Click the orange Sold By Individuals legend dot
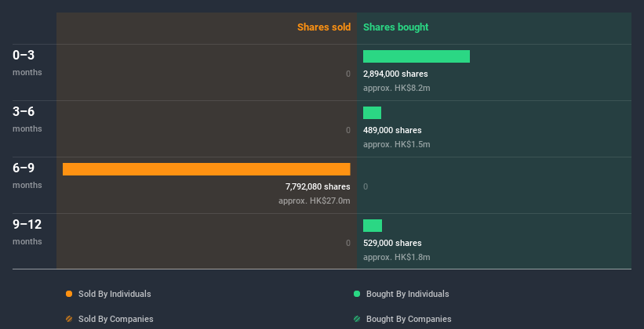 [x=69, y=294]
